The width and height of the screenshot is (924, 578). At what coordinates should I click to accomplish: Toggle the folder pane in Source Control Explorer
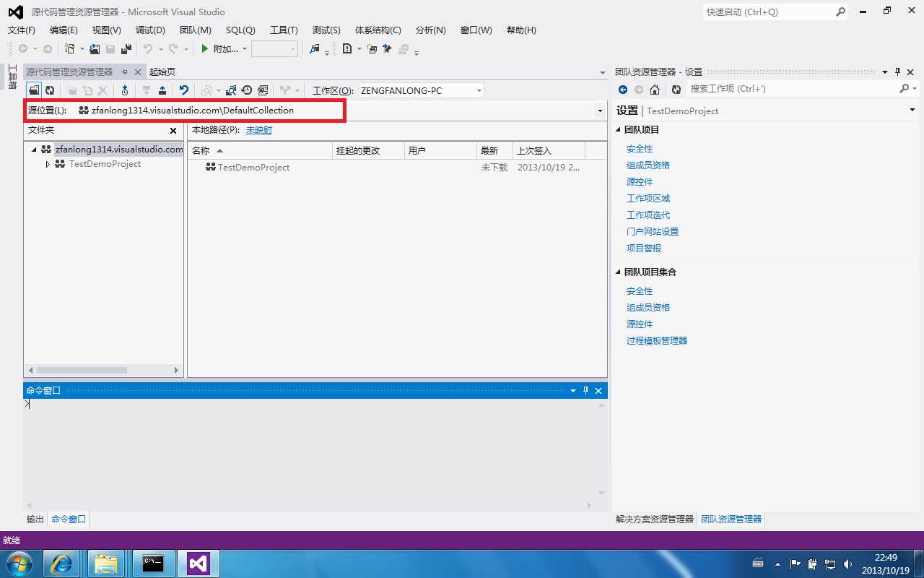tap(34, 90)
